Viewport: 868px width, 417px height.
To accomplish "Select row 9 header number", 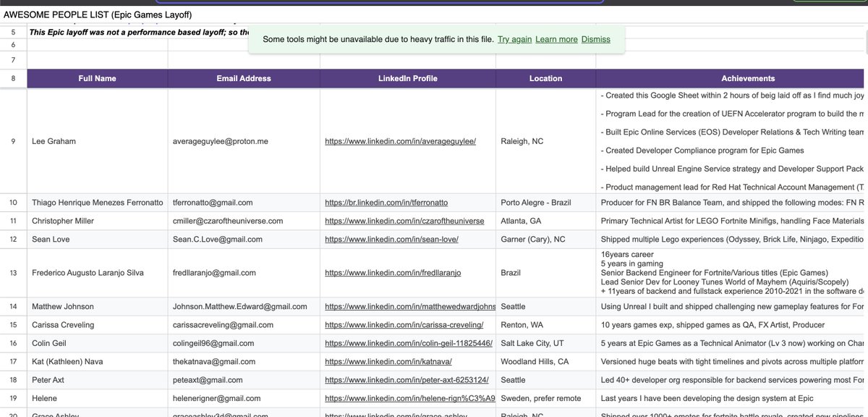I will (x=13, y=141).
